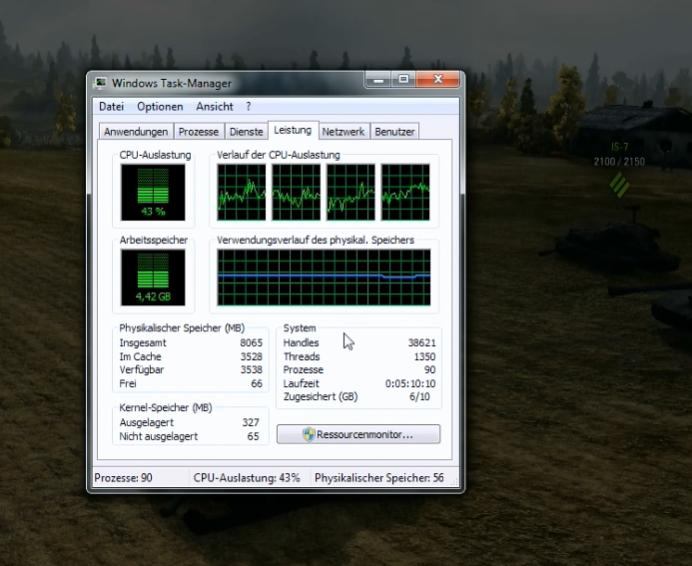This screenshot has height=566, width=692.
Task: Switch to the Netzwerk tab
Action: click(343, 132)
